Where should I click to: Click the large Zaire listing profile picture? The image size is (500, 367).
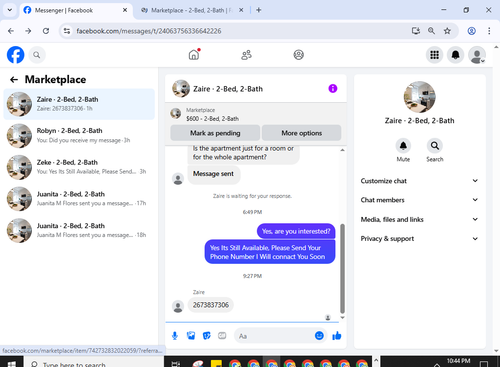click(x=419, y=97)
